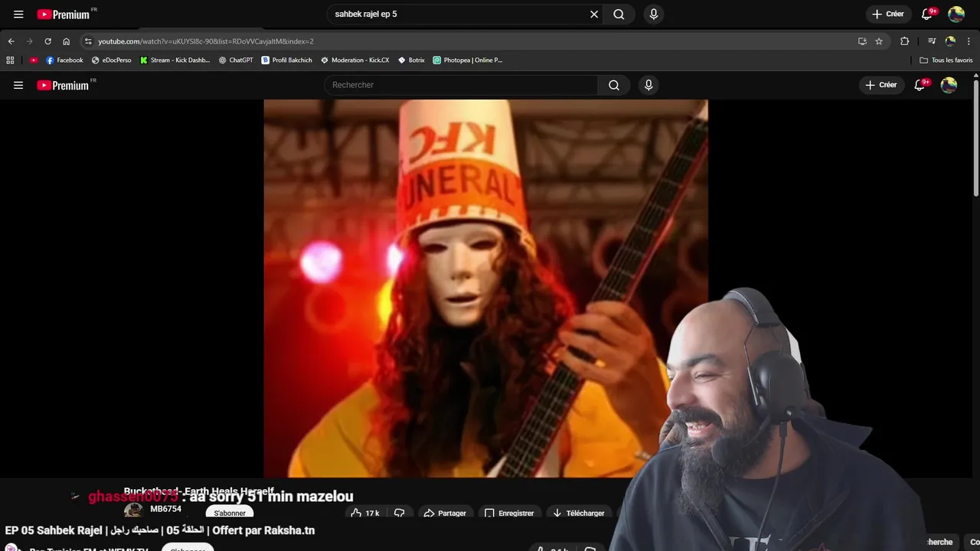This screenshot has width=980, height=551.
Task: Click S'abonner next to MB6754
Action: (230, 513)
